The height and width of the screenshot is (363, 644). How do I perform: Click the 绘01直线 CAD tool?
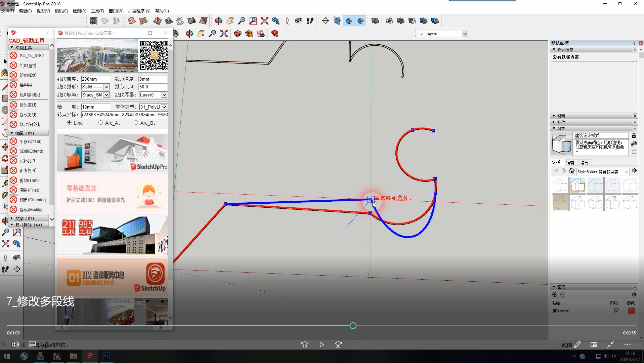tap(28, 66)
